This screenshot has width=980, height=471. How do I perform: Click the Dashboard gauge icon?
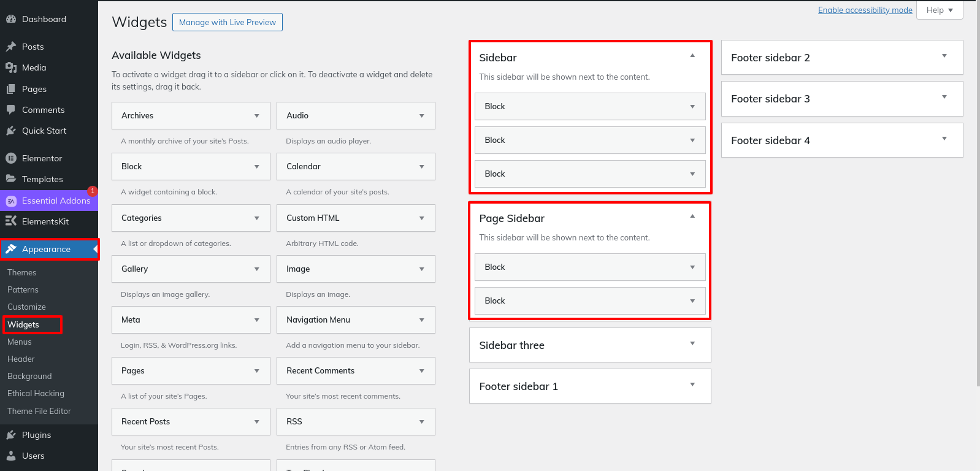[x=11, y=19]
